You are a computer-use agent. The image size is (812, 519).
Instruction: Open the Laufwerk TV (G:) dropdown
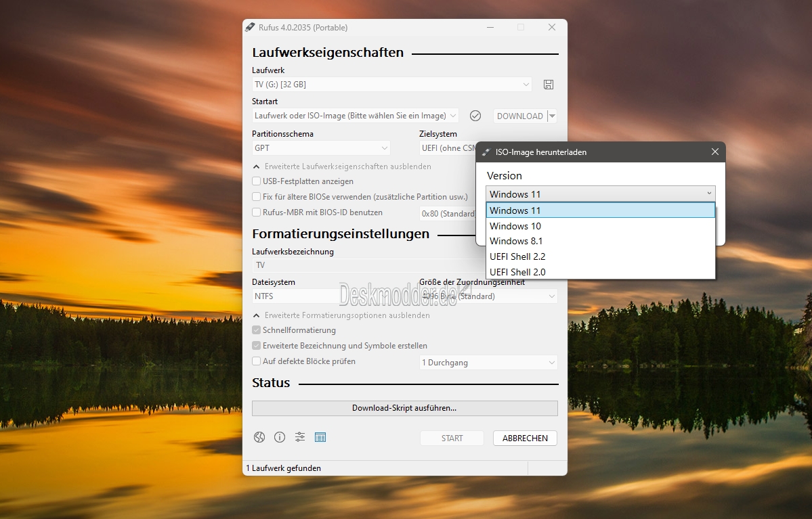[x=392, y=85]
